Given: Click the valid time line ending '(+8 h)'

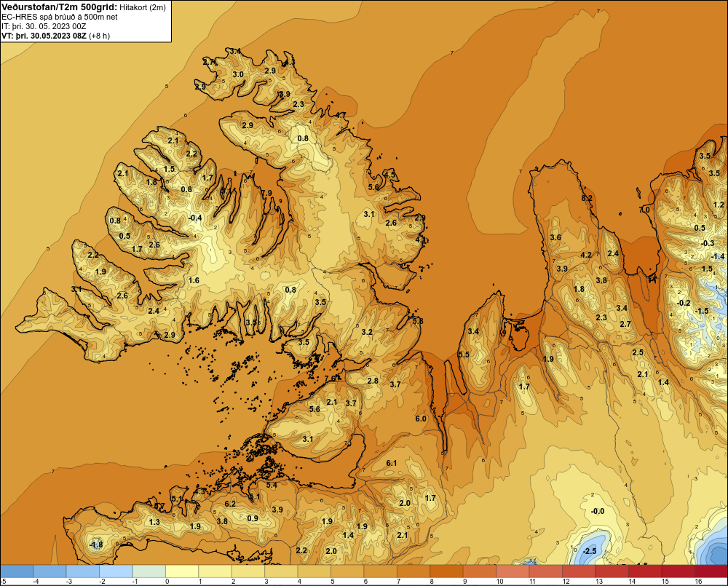Looking at the screenshot, I should pos(56,36).
